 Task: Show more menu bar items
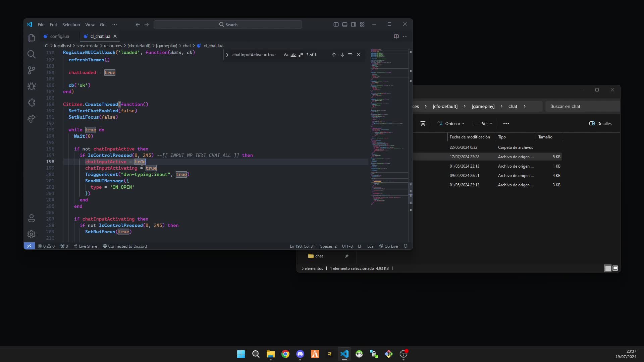point(115,24)
